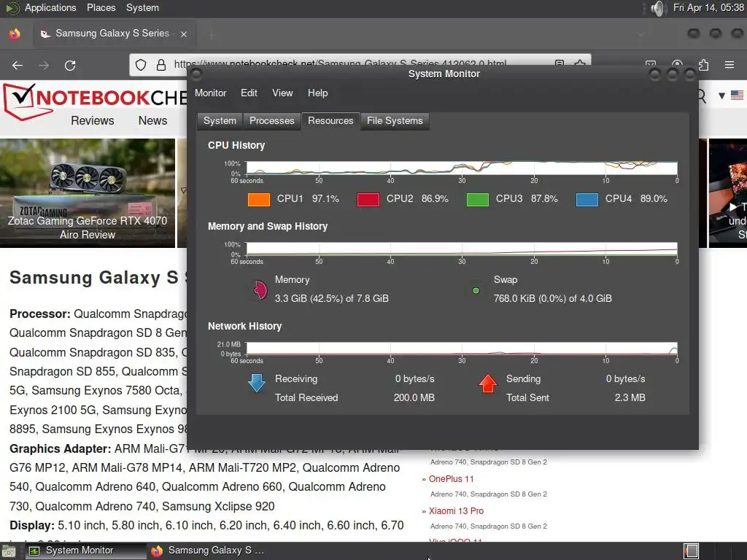
Task: Click the Network History graph
Action: (x=462, y=349)
